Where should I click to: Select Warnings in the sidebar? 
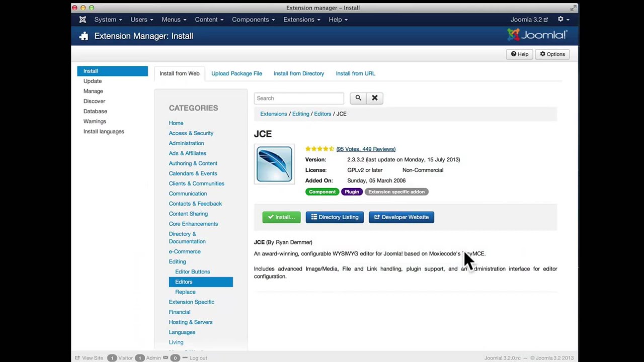[95, 121]
